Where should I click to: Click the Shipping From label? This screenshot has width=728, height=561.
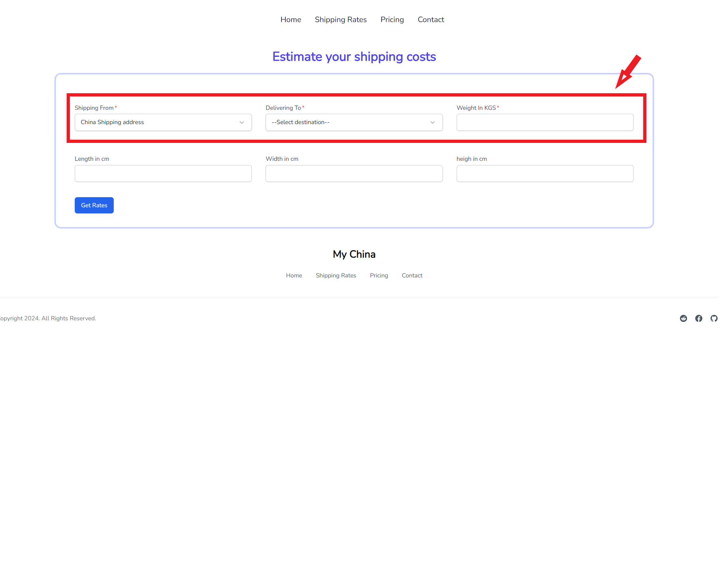coord(94,108)
